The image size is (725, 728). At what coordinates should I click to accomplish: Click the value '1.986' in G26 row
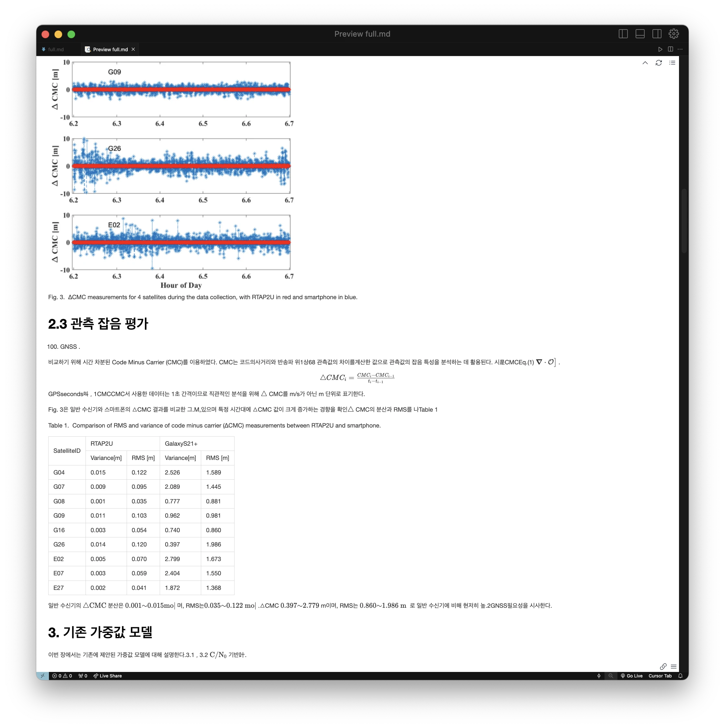point(213,544)
